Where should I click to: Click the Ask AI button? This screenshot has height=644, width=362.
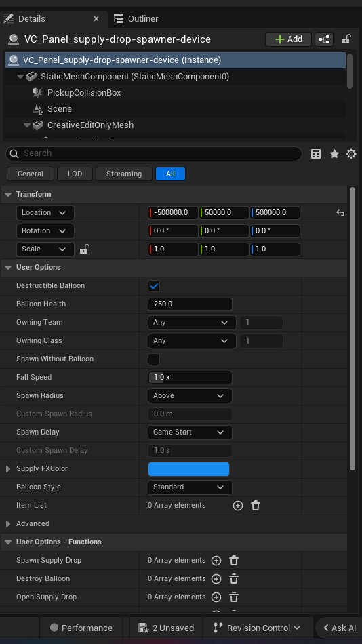coord(340,628)
